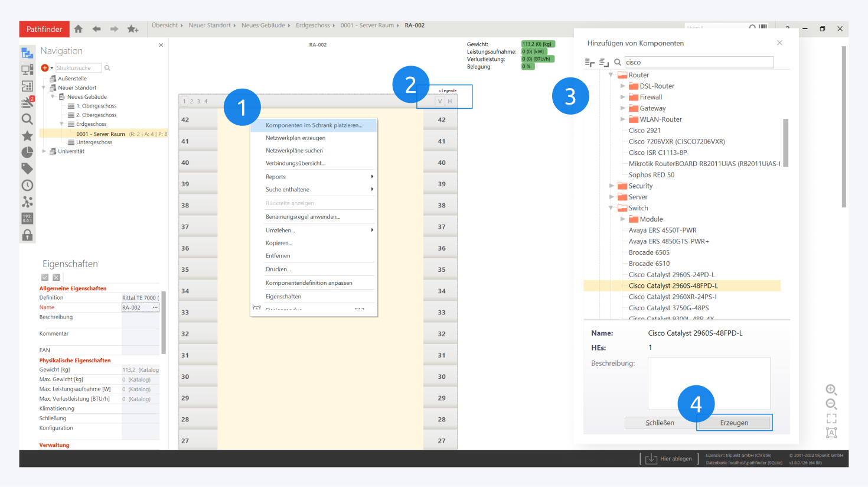Expand the Firewall folder in the component tree
Viewport: 868px width, 487px height.
click(622, 97)
